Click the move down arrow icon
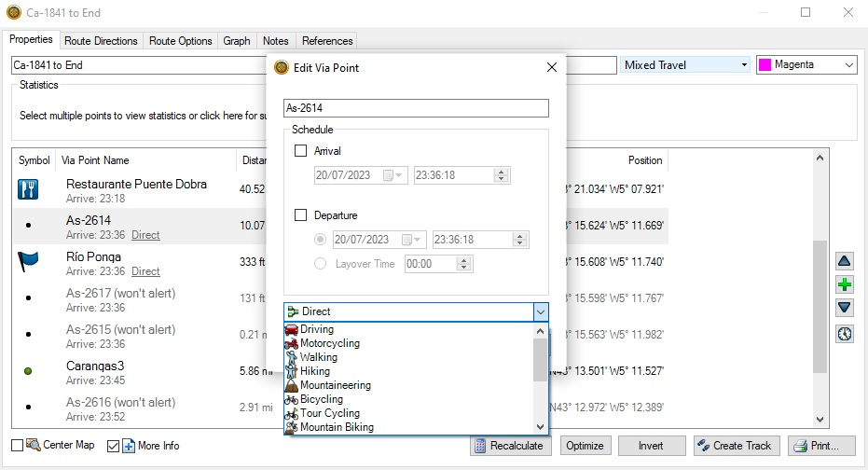Image resolution: width=868 pixels, height=470 pixels. pos(845,307)
